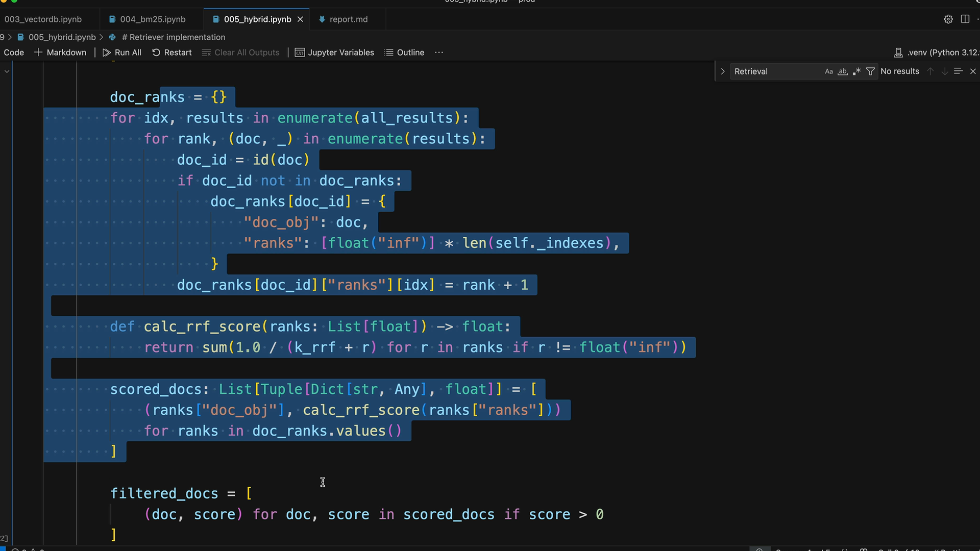Close the 005_hybrid.ipynb tab
The height and width of the screenshot is (551, 980).
click(300, 19)
